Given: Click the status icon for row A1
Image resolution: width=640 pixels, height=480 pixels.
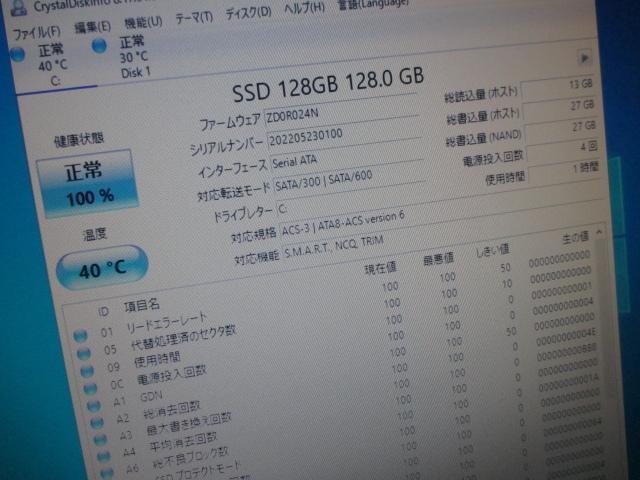Looking at the screenshot, I should pos(93,406).
